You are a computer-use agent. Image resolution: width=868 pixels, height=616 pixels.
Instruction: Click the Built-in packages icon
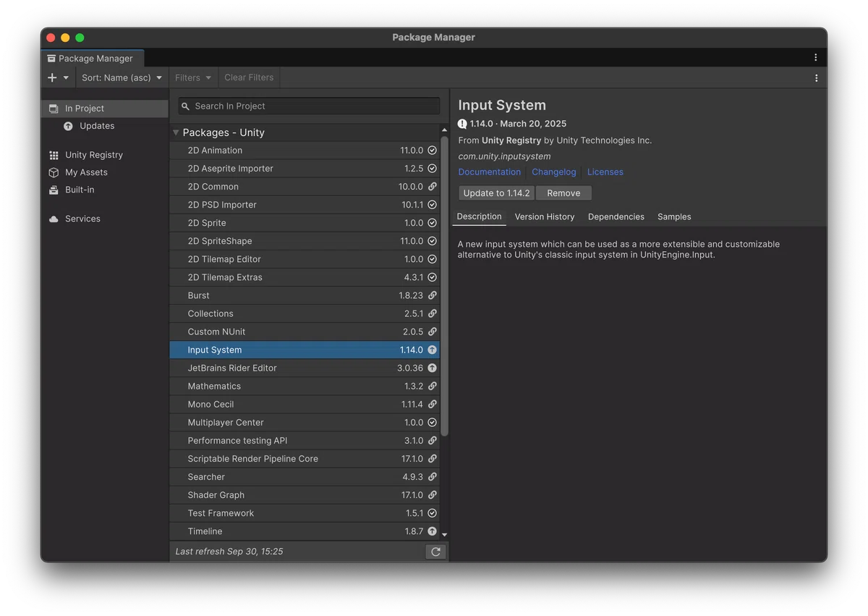[x=54, y=190]
